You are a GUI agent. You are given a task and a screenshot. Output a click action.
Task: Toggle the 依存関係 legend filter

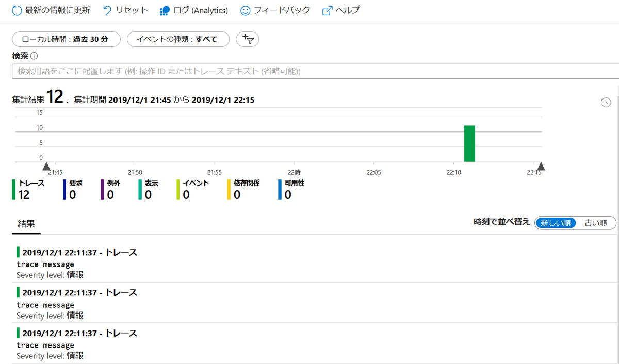click(243, 189)
